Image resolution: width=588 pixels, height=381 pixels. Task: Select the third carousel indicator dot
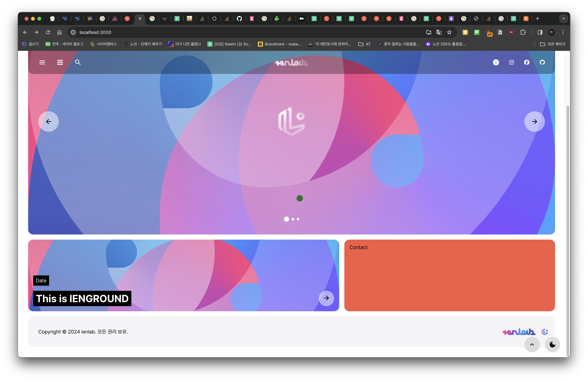298,219
